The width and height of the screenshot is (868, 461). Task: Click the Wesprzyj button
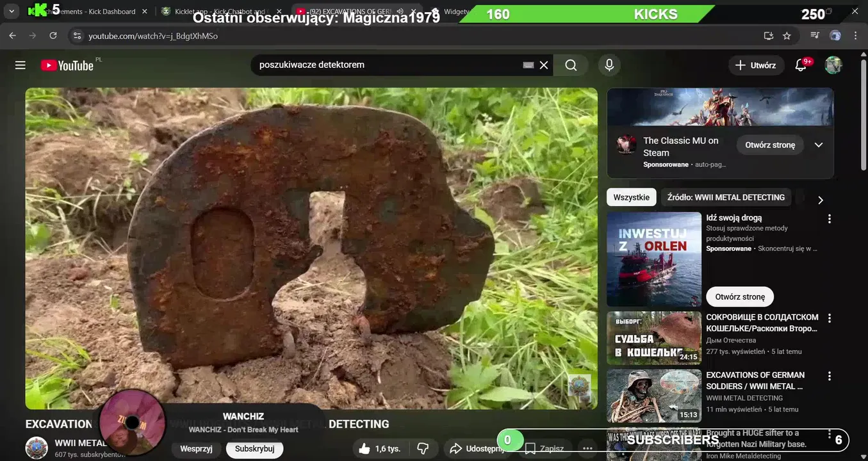click(x=196, y=449)
